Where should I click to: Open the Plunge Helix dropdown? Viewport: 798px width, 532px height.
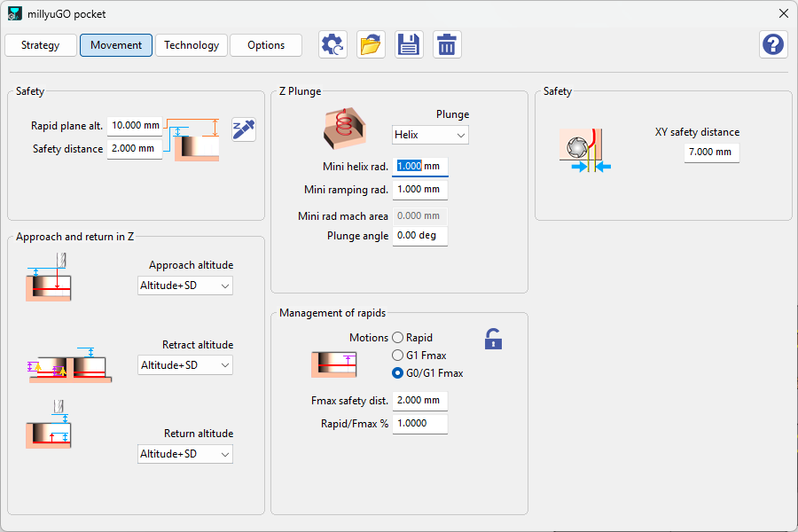(x=430, y=135)
